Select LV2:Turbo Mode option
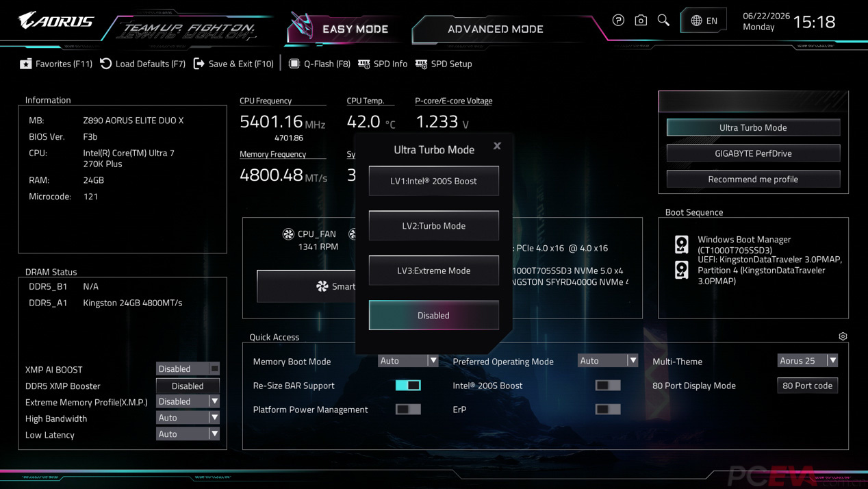The image size is (868, 489). tap(434, 225)
